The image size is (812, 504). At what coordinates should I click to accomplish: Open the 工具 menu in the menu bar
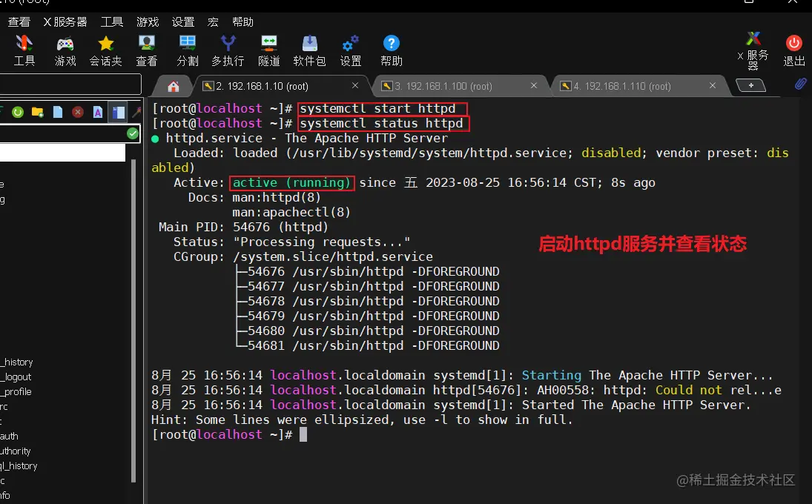click(112, 21)
